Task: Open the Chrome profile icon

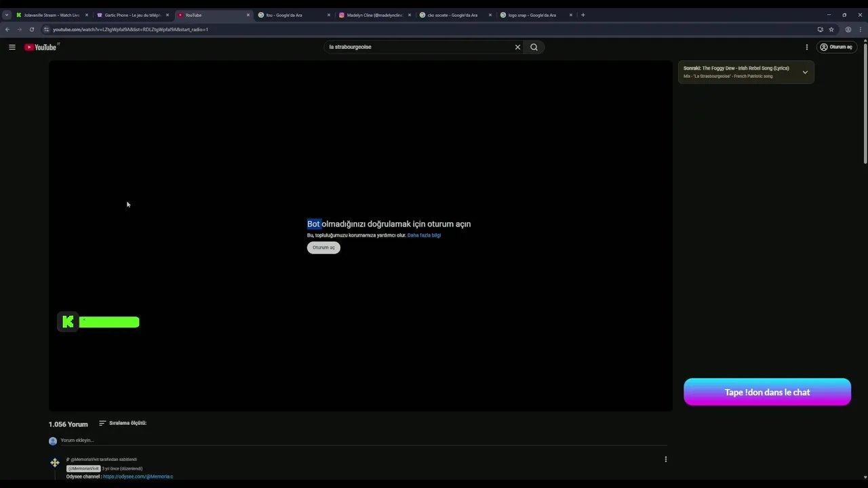Action: [x=848, y=29]
